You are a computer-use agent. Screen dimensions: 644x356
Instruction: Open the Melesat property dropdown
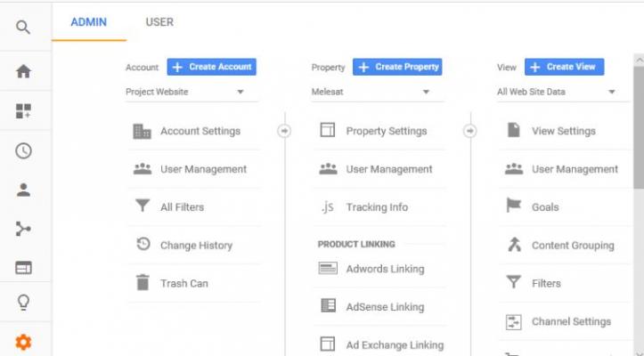tap(377, 92)
